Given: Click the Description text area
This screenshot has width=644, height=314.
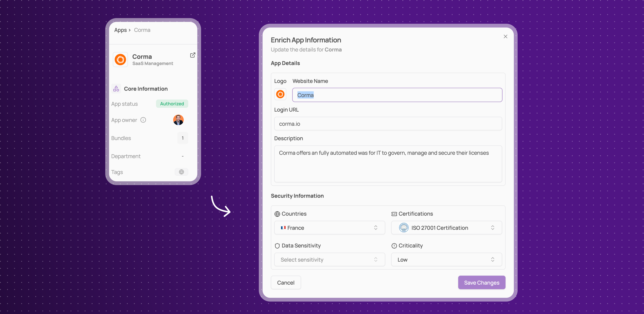Looking at the screenshot, I should [388, 164].
